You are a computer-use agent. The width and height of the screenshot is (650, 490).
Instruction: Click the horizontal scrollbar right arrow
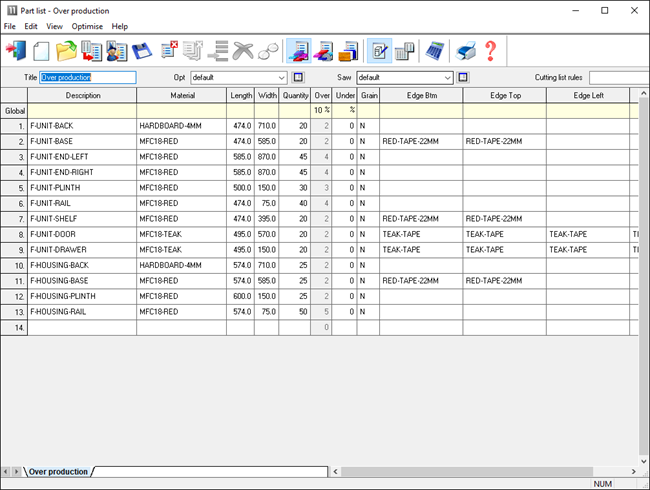[633, 471]
